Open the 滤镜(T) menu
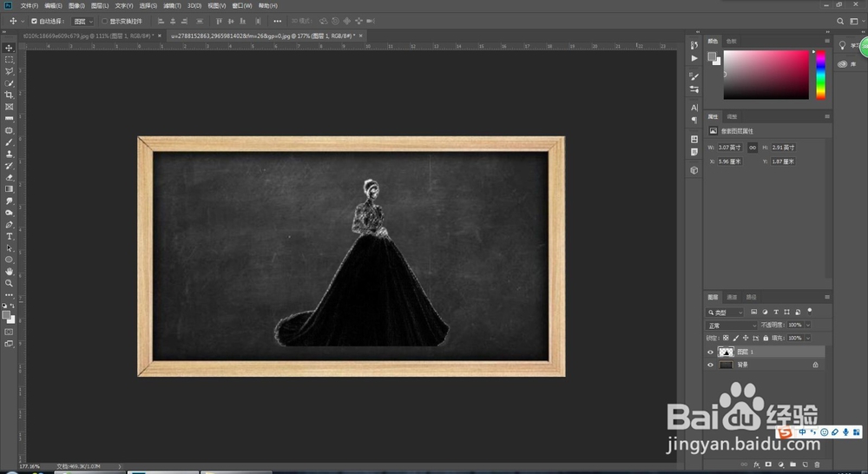This screenshot has height=474, width=868. 170,5
